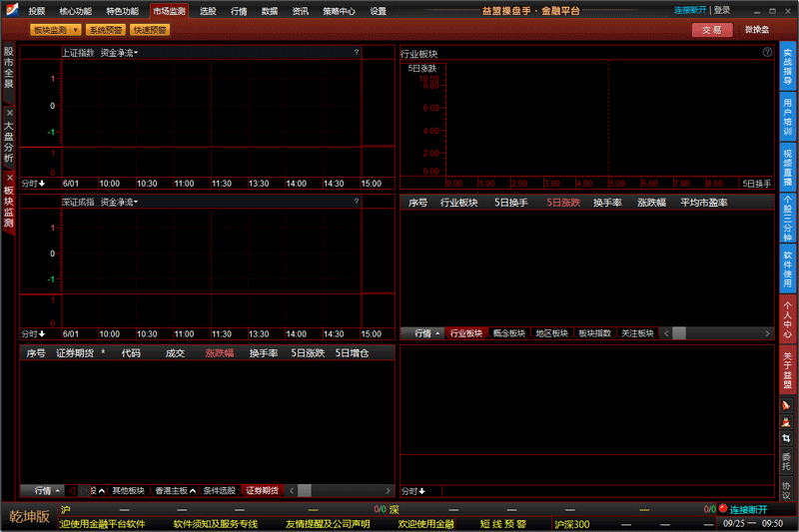Open 分时 dropdown in bottom-right panel
The width and height of the screenshot is (799, 532).
(x=413, y=491)
